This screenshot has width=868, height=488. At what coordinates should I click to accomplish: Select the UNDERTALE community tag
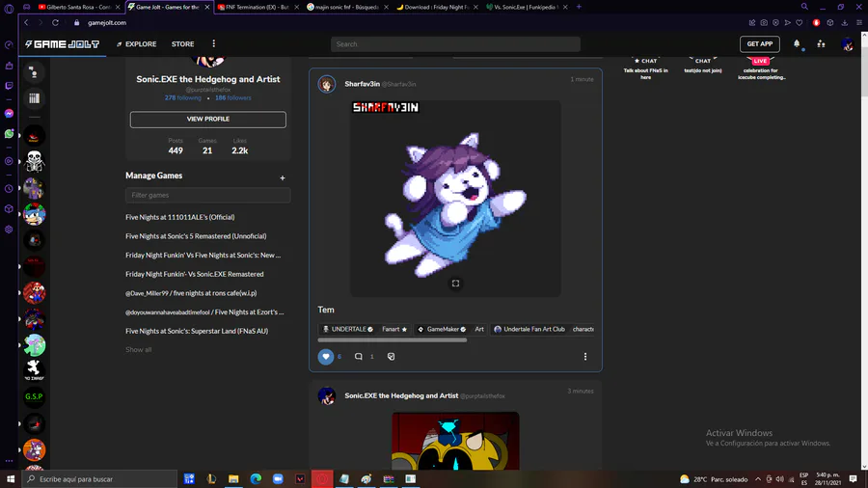[x=347, y=329]
